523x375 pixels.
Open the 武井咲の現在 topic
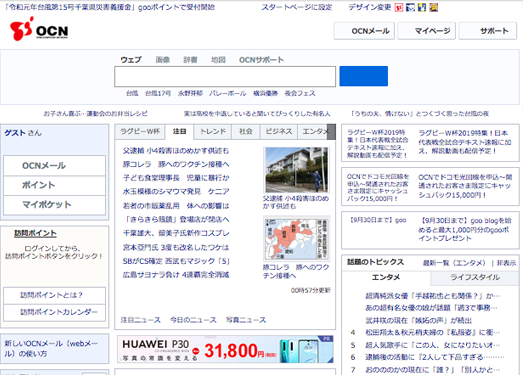tap(418, 321)
